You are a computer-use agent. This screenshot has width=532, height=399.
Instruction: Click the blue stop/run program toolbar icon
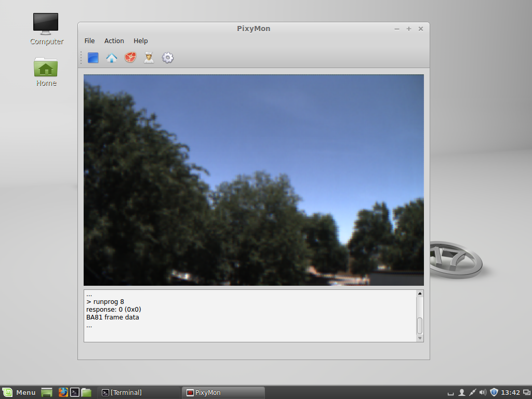pyautogui.click(x=93, y=58)
